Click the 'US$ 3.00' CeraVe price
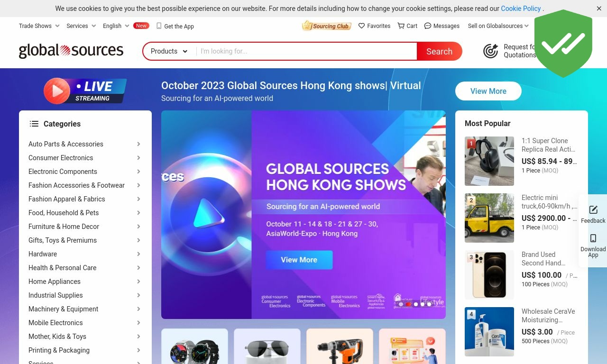 pyautogui.click(x=537, y=332)
